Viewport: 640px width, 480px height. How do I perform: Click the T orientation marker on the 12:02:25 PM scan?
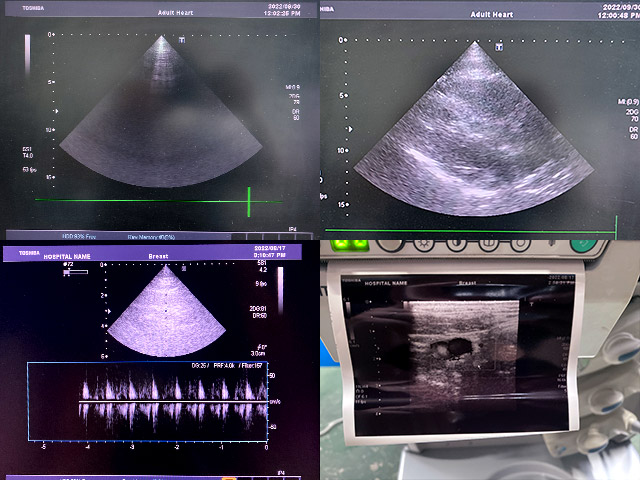(182, 40)
